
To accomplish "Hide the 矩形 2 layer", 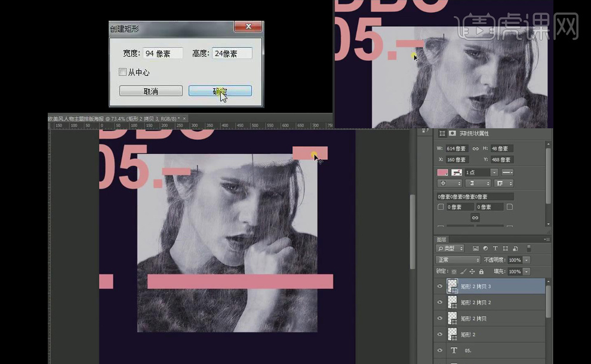I will coord(440,334).
